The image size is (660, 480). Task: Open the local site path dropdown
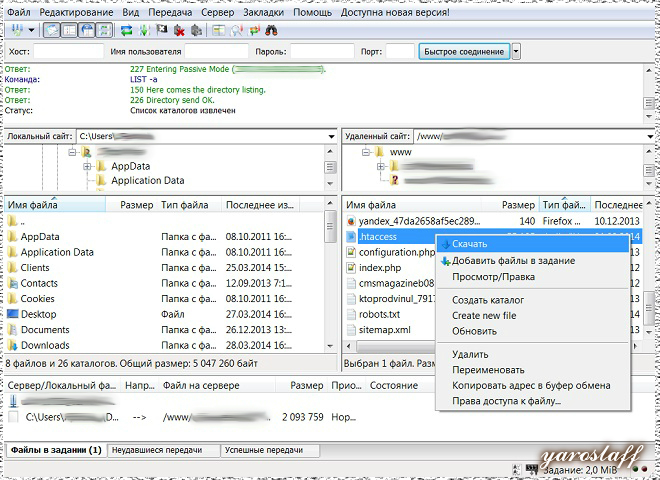[330, 135]
